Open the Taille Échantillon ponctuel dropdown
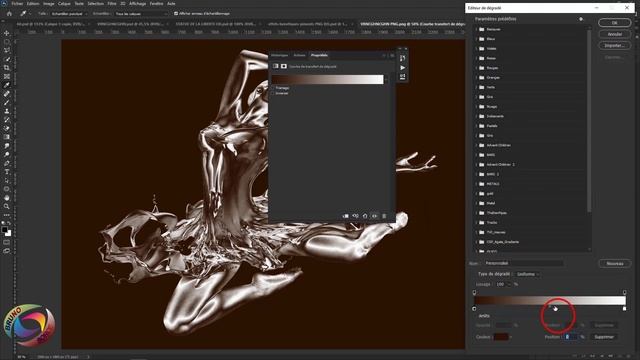Viewport: 640px width, 360px height. point(69,13)
